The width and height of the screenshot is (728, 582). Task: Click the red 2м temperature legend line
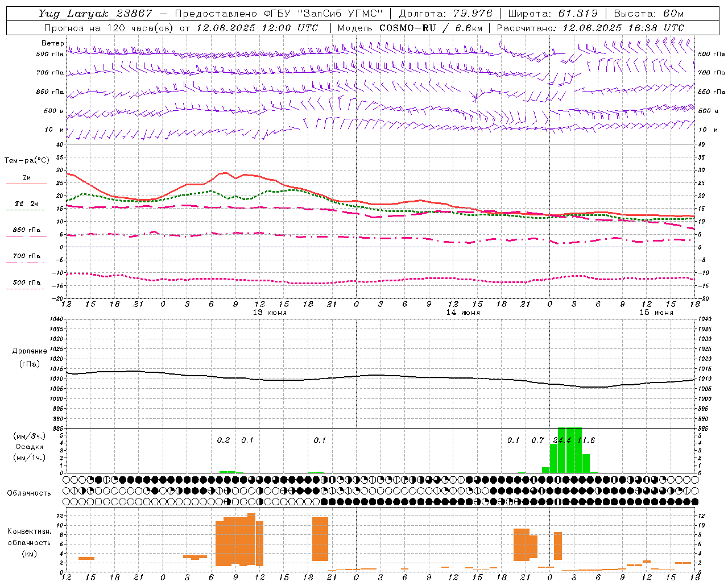pyautogui.click(x=26, y=184)
